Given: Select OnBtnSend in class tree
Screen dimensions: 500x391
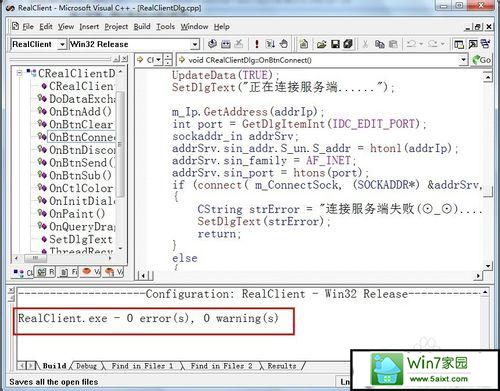Looking at the screenshot, I should [x=82, y=163].
